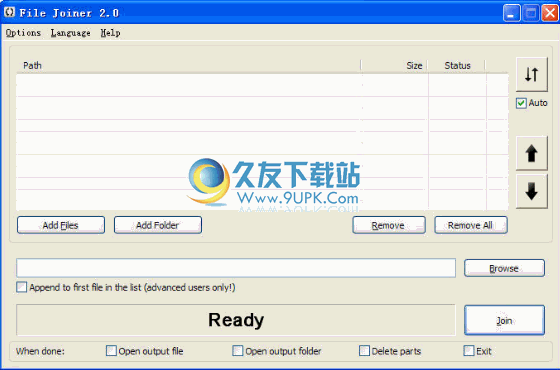Open the Language menu
560x370 pixels.
[x=70, y=33]
